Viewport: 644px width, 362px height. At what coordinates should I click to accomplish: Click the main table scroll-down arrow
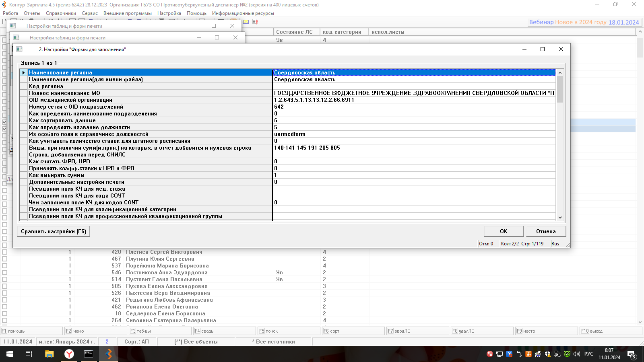tap(640, 322)
